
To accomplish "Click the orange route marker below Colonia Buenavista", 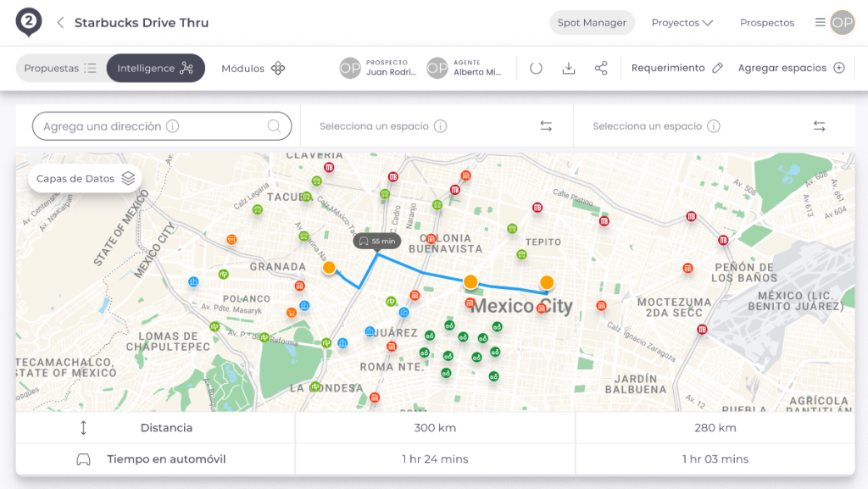I will coord(470,281).
